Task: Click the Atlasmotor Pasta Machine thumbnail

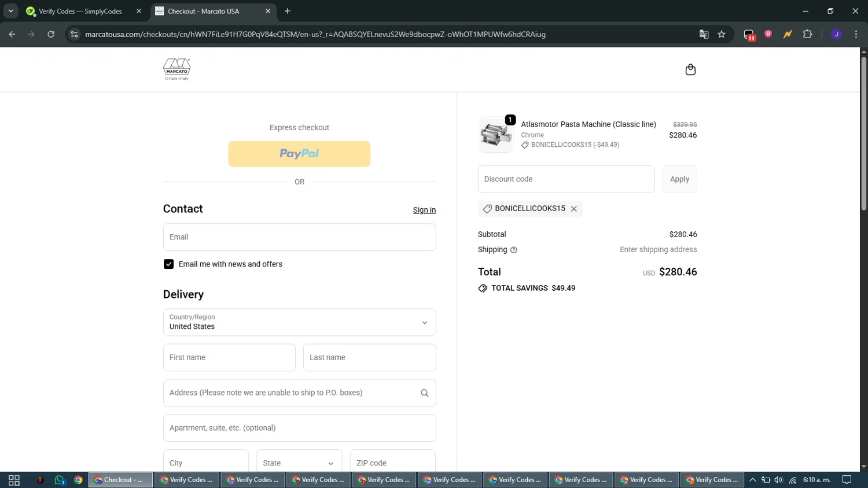Action: 496,135
